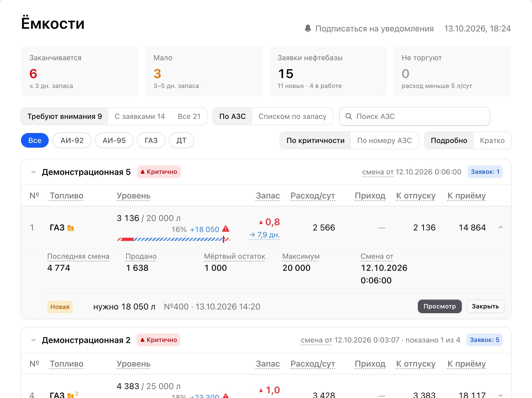Click +18 050 needed volume value

pyautogui.click(x=204, y=229)
